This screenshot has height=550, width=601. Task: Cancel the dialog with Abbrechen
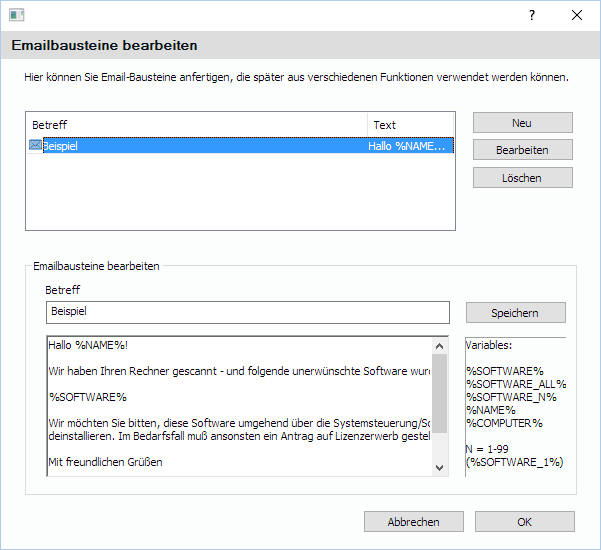coord(414,522)
